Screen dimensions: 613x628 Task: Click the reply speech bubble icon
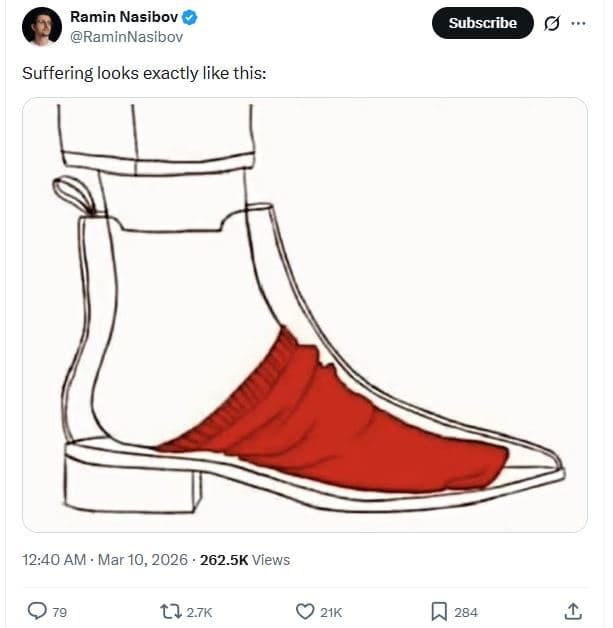(37, 611)
